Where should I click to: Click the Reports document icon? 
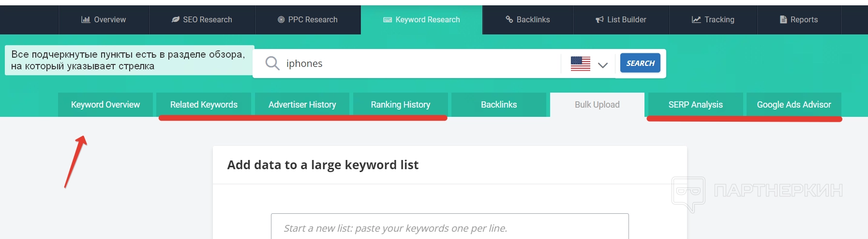coord(783,19)
